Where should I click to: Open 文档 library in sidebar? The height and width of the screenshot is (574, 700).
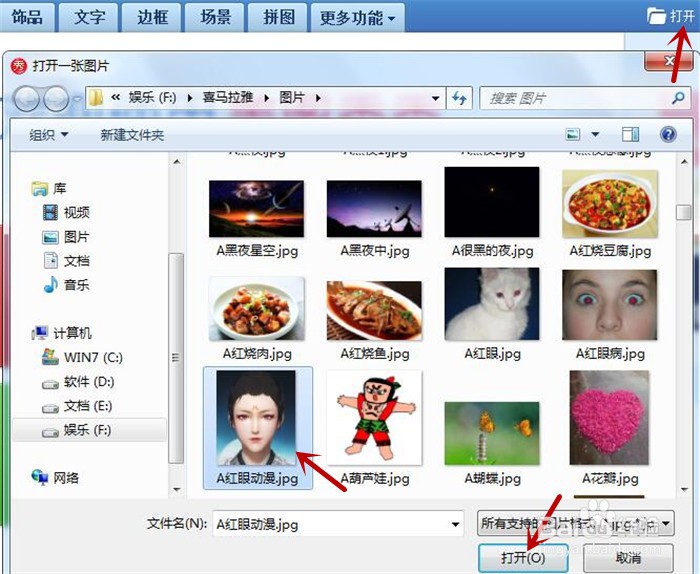[x=66, y=261]
